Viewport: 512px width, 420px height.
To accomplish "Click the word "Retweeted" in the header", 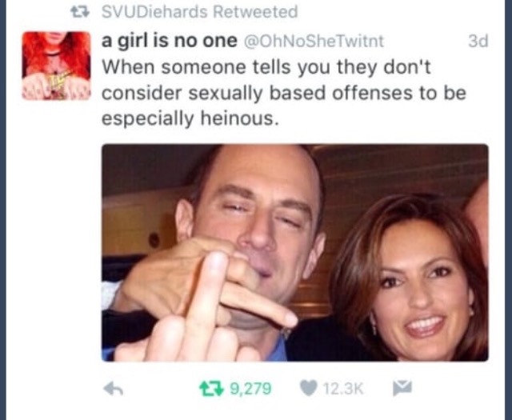I will click(x=255, y=12).
